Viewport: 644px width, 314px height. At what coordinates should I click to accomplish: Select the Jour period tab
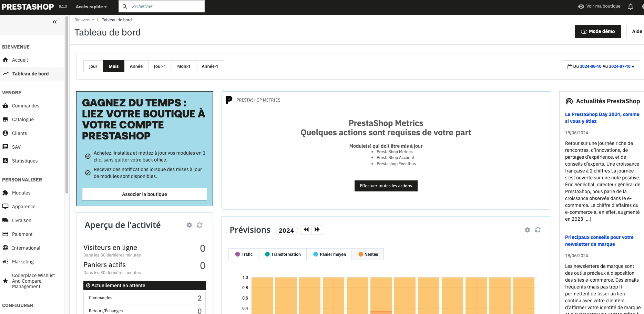click(x=93, y=66)
